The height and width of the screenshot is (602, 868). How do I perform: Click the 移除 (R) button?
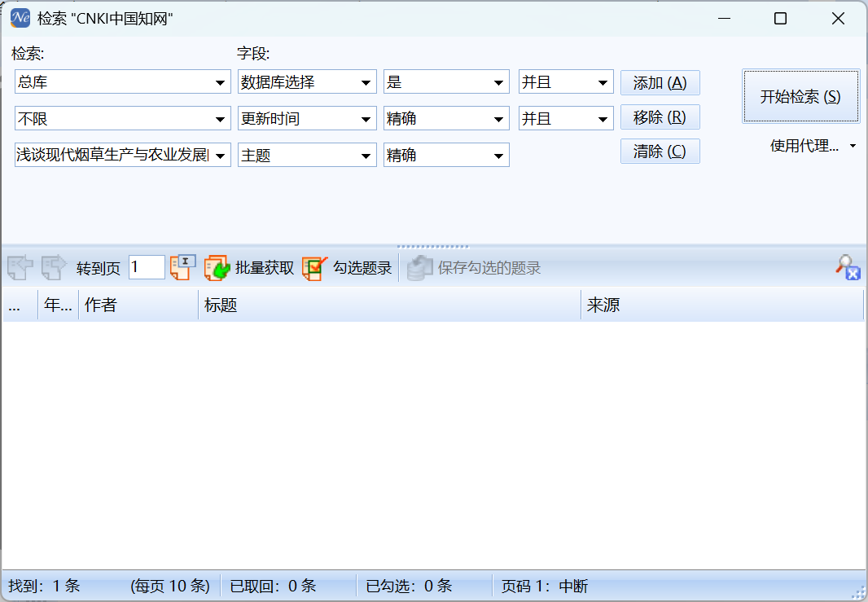pos(660,116)
